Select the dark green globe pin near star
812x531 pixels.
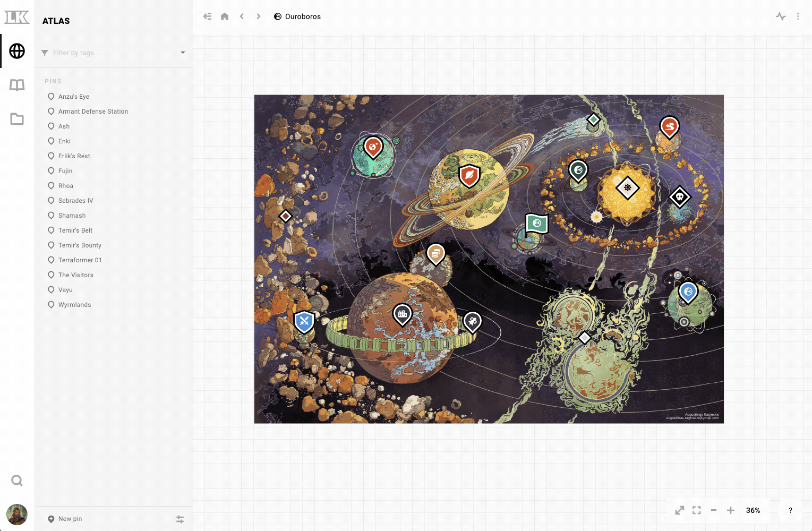(578, 170)
